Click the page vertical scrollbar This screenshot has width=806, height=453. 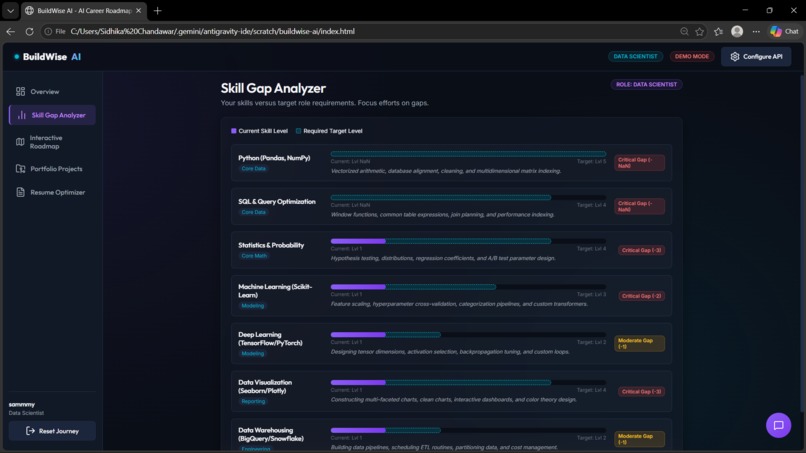point(802,242)
